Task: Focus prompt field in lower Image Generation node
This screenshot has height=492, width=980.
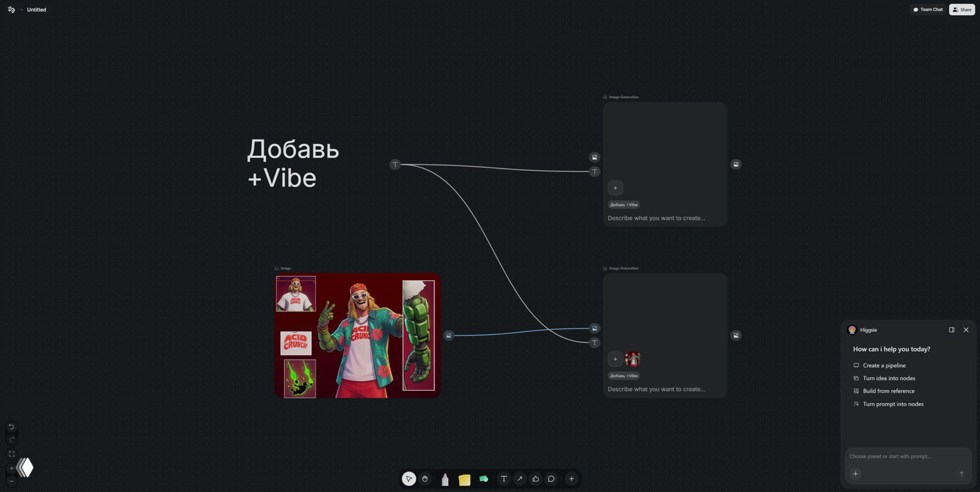Action: click(x=657, y=389)
